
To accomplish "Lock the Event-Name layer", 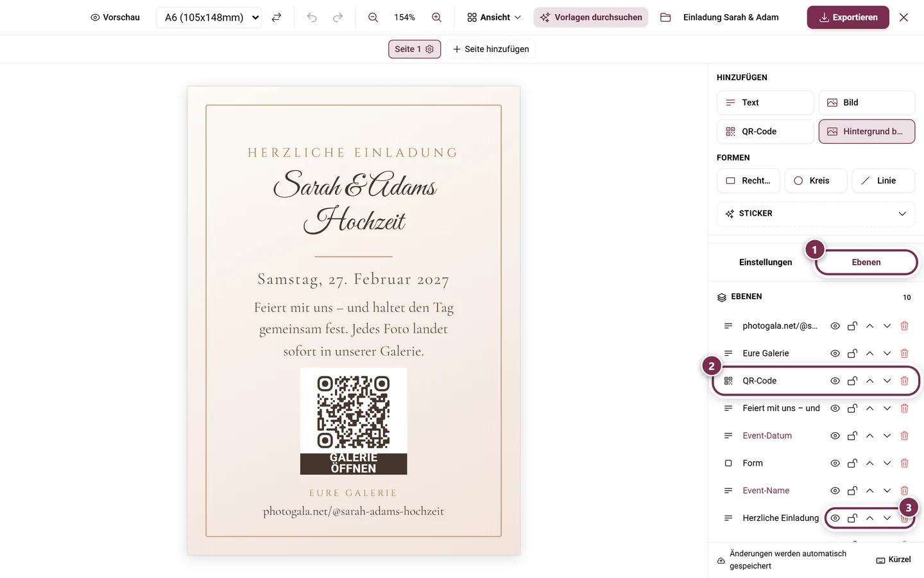I will pyautogui.click(x=852, y=491).
